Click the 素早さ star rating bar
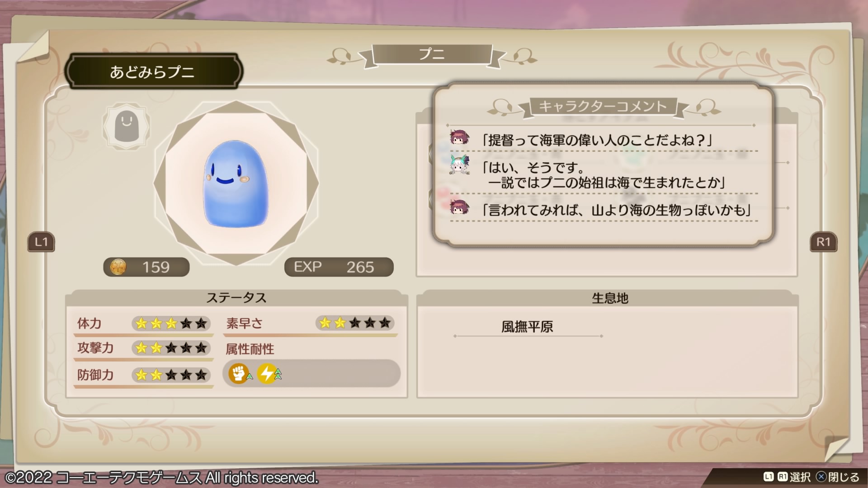Screen dimensions: 868x488 (355, 323)
